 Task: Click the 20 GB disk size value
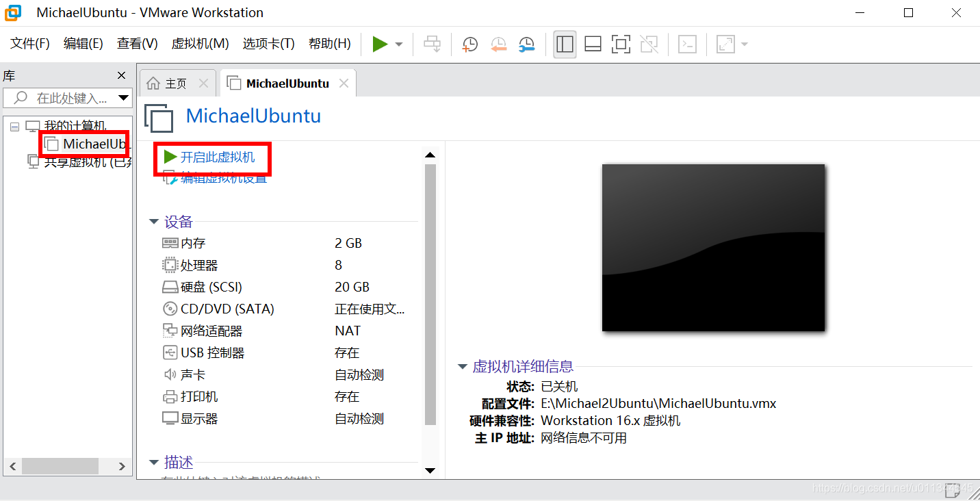click(352, 287)
